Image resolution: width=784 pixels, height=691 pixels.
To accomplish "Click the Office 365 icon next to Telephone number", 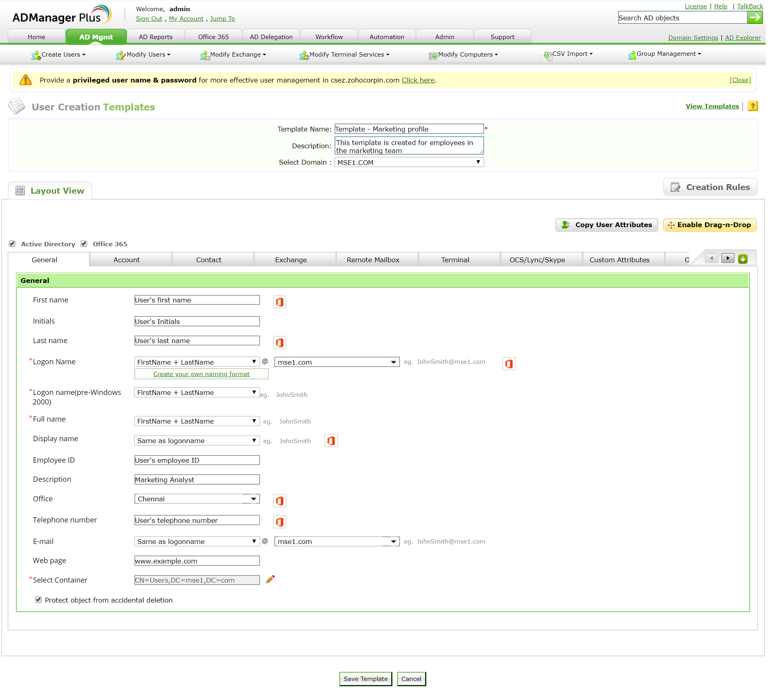I will pos(280,522).
